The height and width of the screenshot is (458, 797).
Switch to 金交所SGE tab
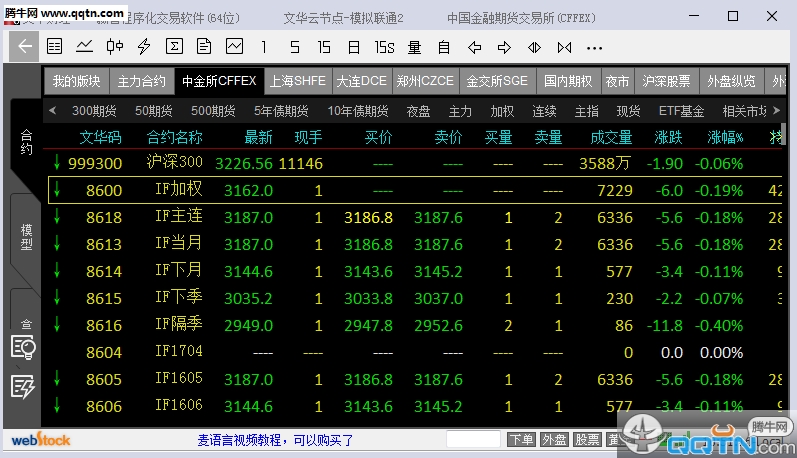tap(497, 81)
